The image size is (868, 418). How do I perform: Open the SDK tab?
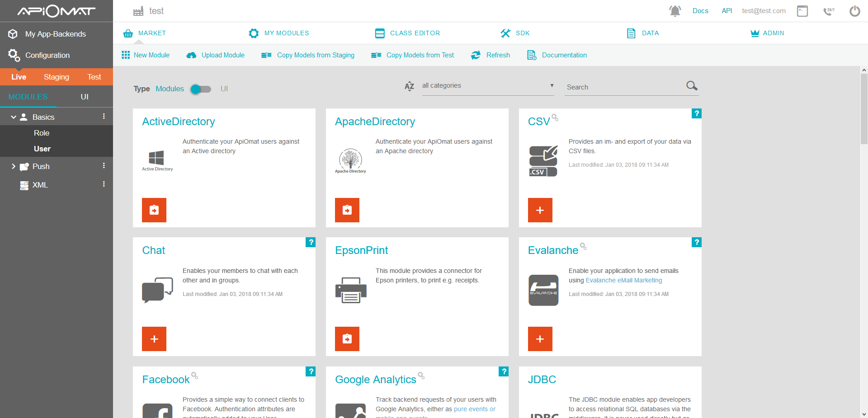pos(515,33)
